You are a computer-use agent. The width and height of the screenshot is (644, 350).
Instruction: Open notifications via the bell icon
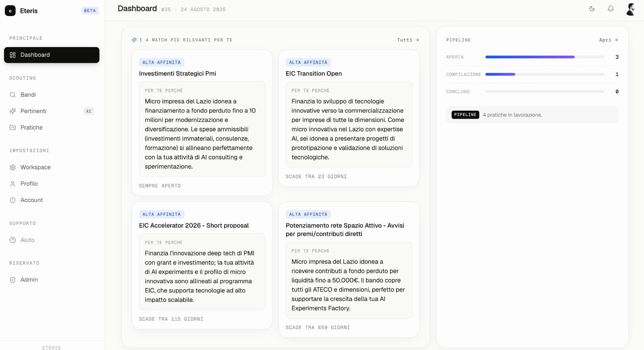(x=611, y=9)
